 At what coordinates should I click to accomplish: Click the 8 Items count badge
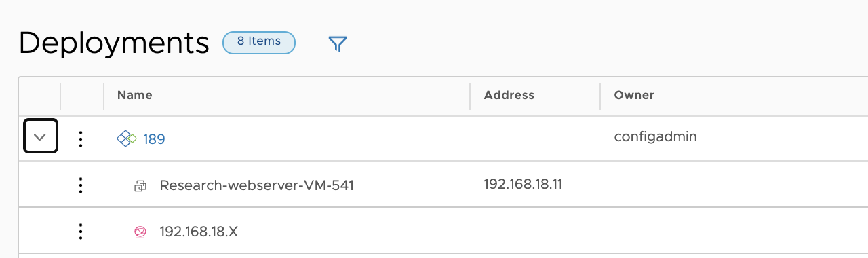pos(259,41)
